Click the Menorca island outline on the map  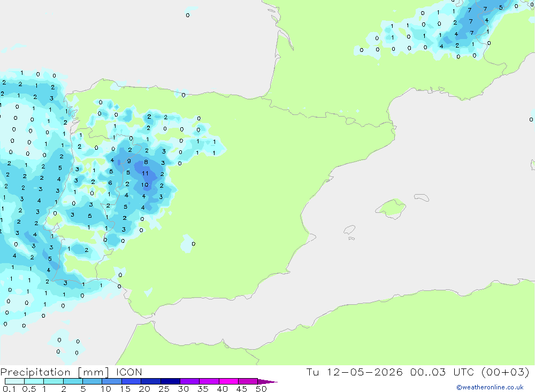(x=422, y=197)
